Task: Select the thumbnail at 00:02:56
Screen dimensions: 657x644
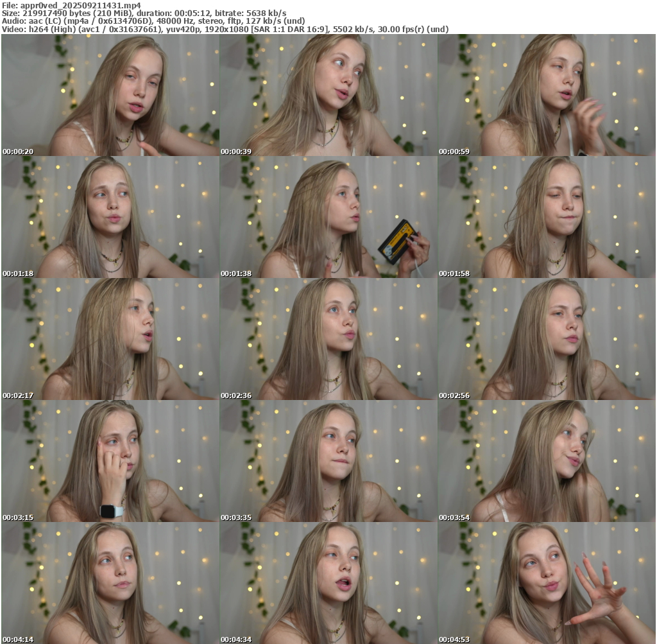Action: pyautogui.click(x=547, y=339)
